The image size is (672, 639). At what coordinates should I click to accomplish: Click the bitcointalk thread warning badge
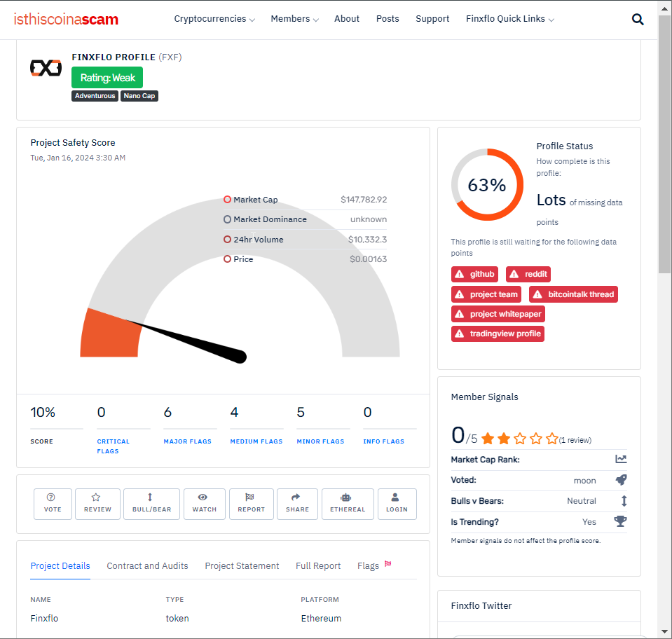point(573,294)
